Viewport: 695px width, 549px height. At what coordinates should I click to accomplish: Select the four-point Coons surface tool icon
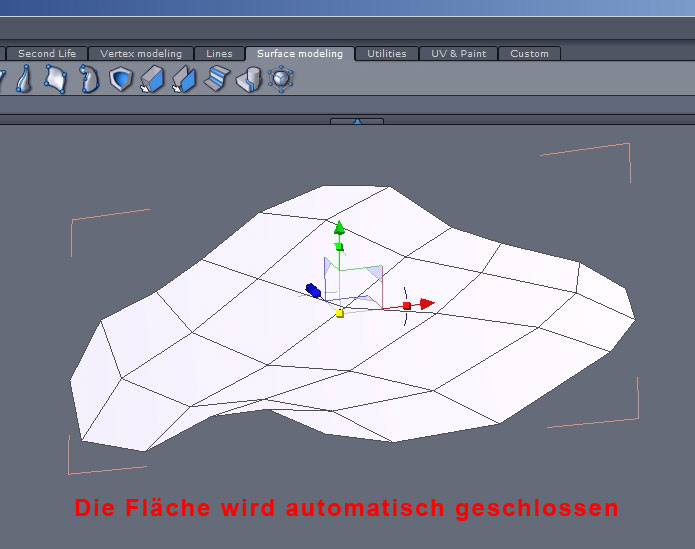click(55, 79)
